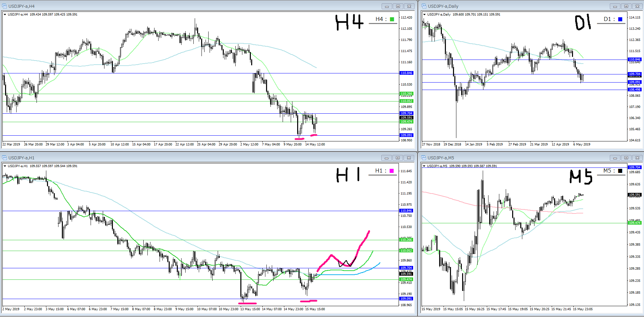The height and width of the screenshot is (317, 644).
Task: Expand the triangle menu in M5 chart header
Action: coord(424,166)
